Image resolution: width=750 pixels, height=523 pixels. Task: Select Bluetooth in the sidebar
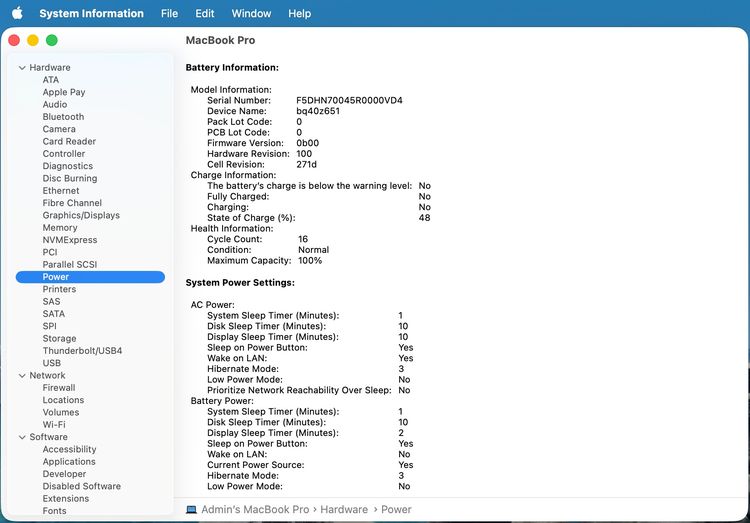point(63,117)
